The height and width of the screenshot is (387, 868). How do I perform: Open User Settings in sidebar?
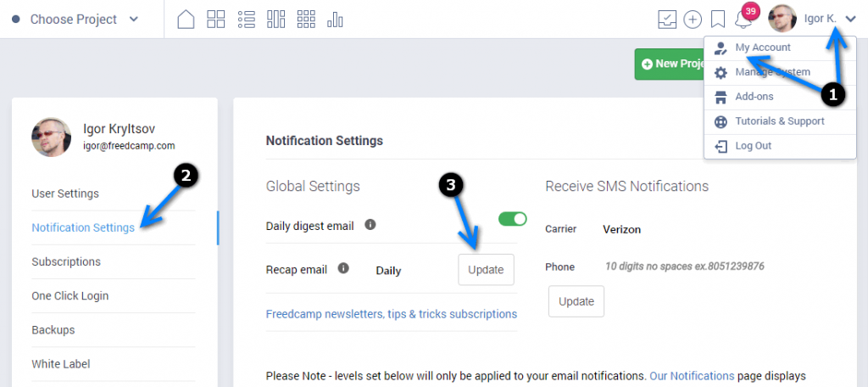click(65, 193)
